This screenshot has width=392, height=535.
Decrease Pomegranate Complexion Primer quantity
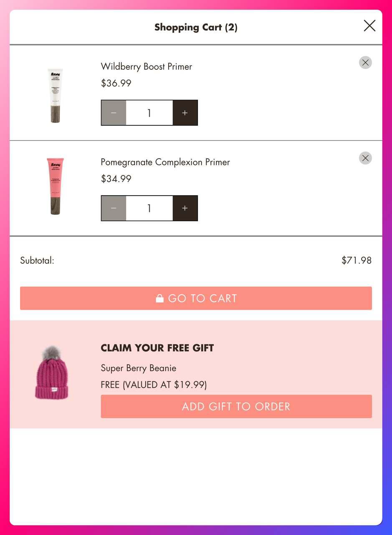pos(114,208)
